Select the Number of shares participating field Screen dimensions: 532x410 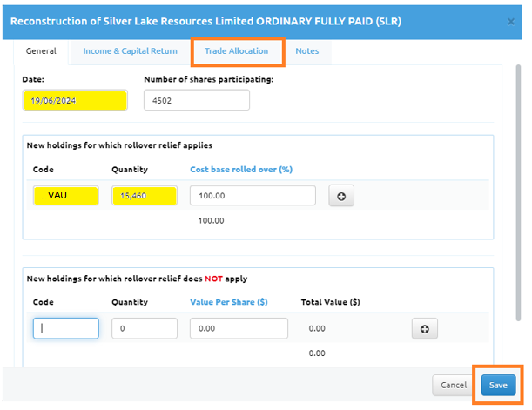196,100
